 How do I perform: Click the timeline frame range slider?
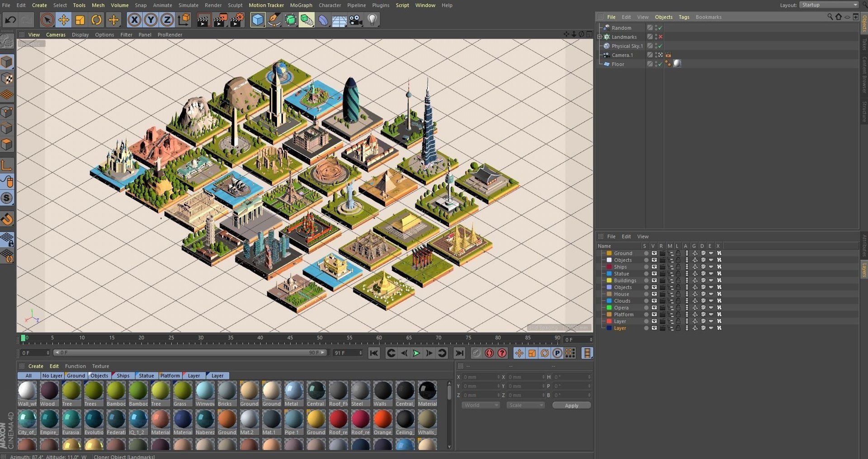tap(190, 353)
